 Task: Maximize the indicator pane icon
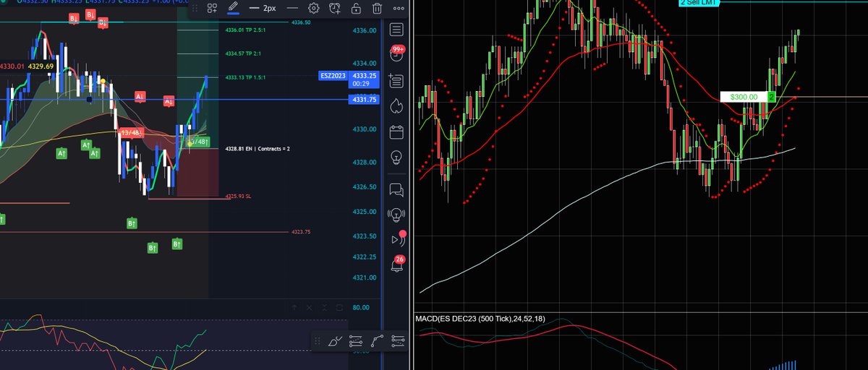tap(339, 307)
